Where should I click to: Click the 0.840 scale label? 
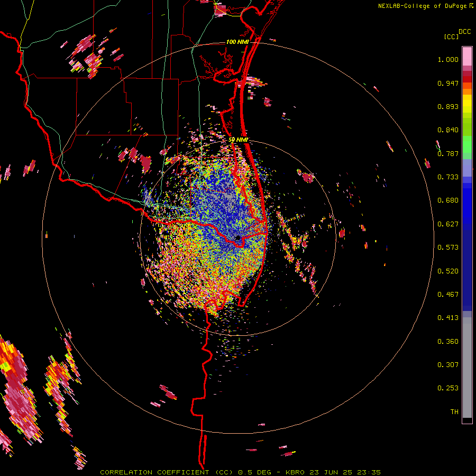[x=448, y=130]
